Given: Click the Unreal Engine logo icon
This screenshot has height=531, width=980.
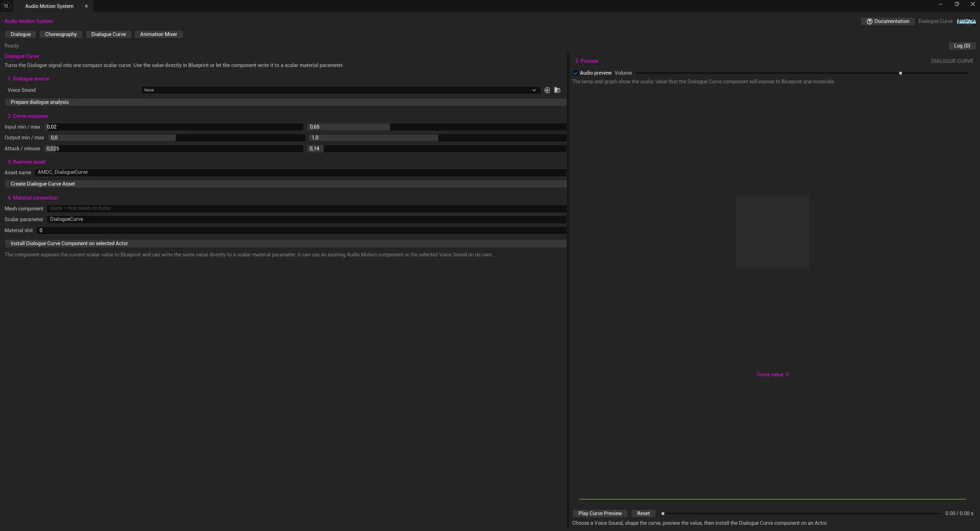Looking at the screenshot, I should (x=6, y=5).
